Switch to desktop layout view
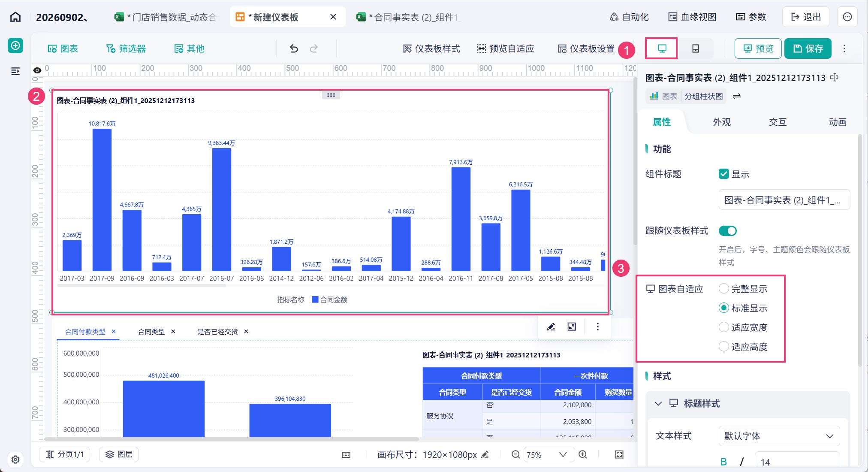 point(662,48)
